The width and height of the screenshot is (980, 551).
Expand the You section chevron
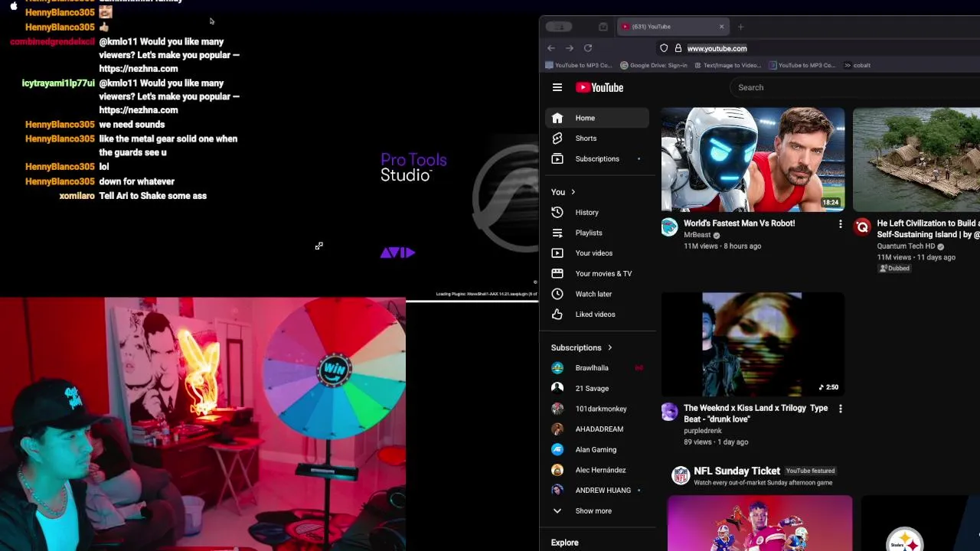tap(573, 192)
